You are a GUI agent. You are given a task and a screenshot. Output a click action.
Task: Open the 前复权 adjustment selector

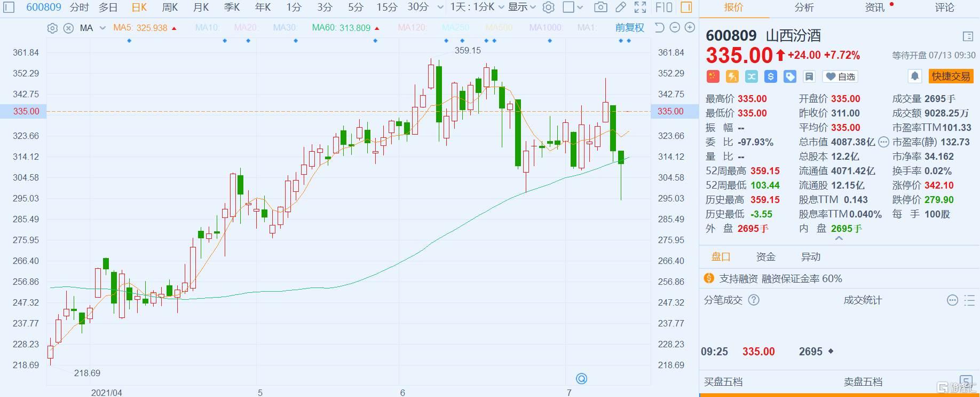(630, 27)
